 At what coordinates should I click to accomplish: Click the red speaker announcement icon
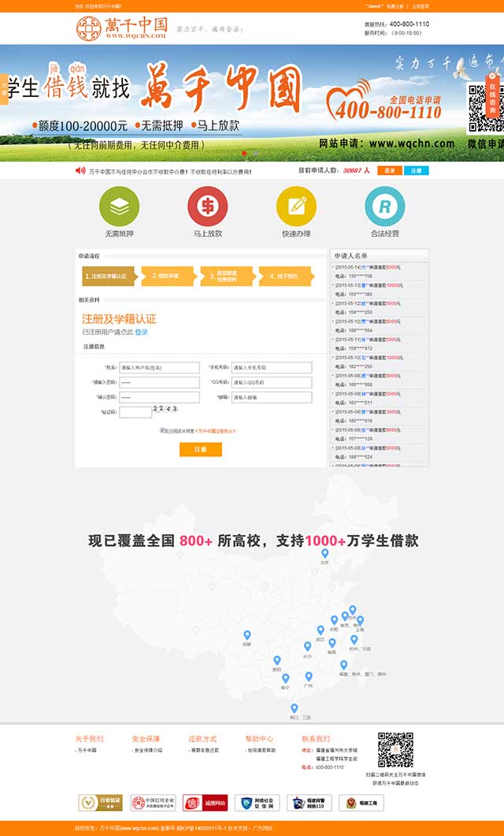click(80, 171)
